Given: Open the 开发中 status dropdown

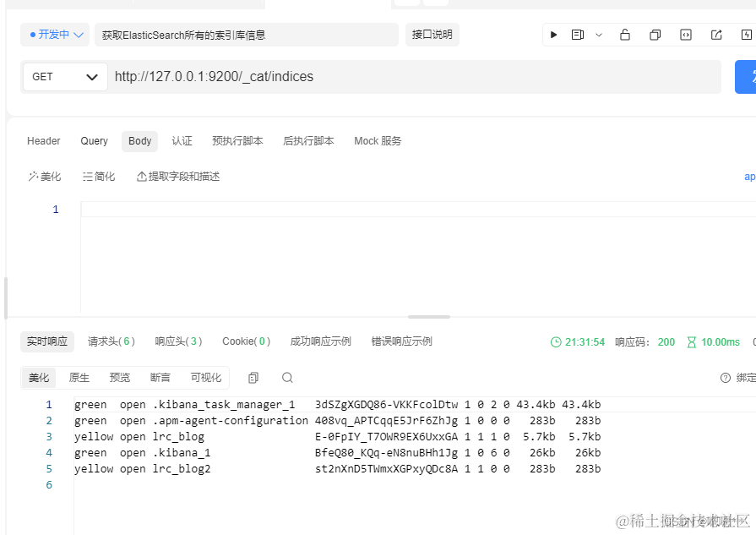Looking at the screenshot, I should pos(54,35).
